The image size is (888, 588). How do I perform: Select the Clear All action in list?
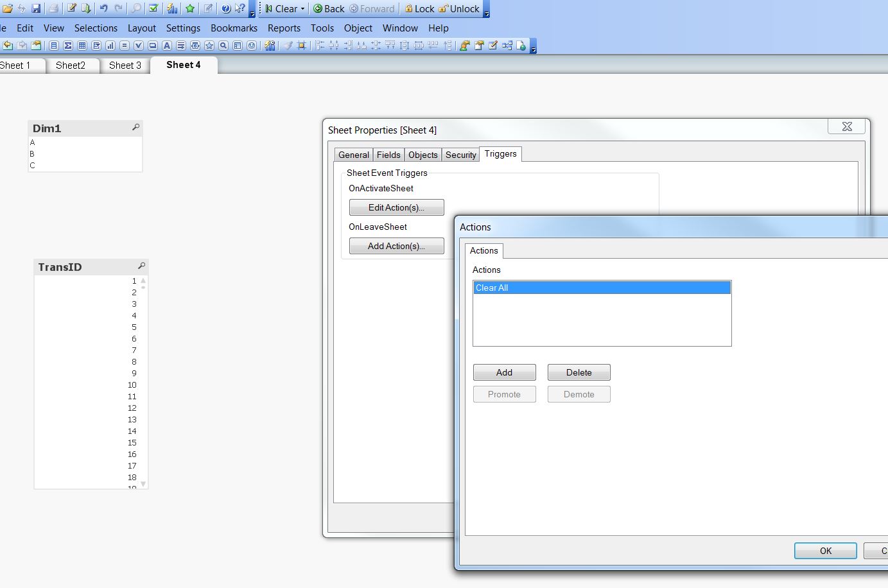point(602,288)
